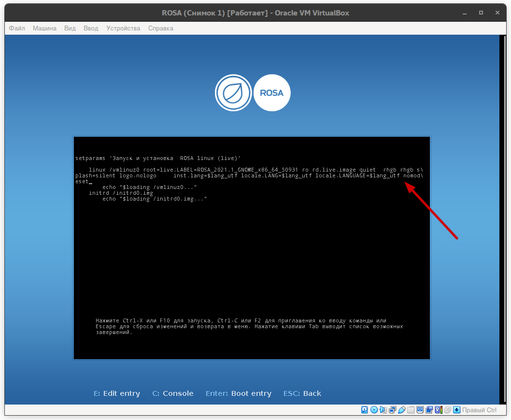Open the Ввод menu
Screen dimensions: 511x420
(91, 28)
